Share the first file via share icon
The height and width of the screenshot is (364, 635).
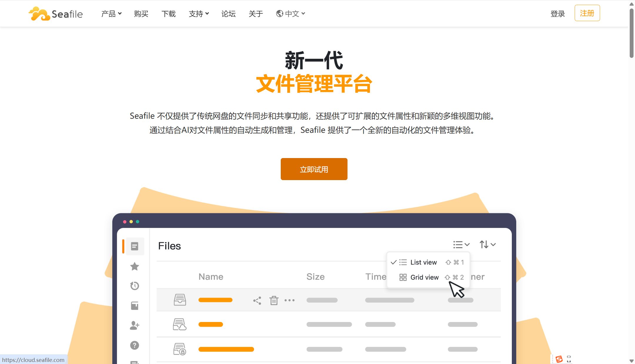[257, 300]
